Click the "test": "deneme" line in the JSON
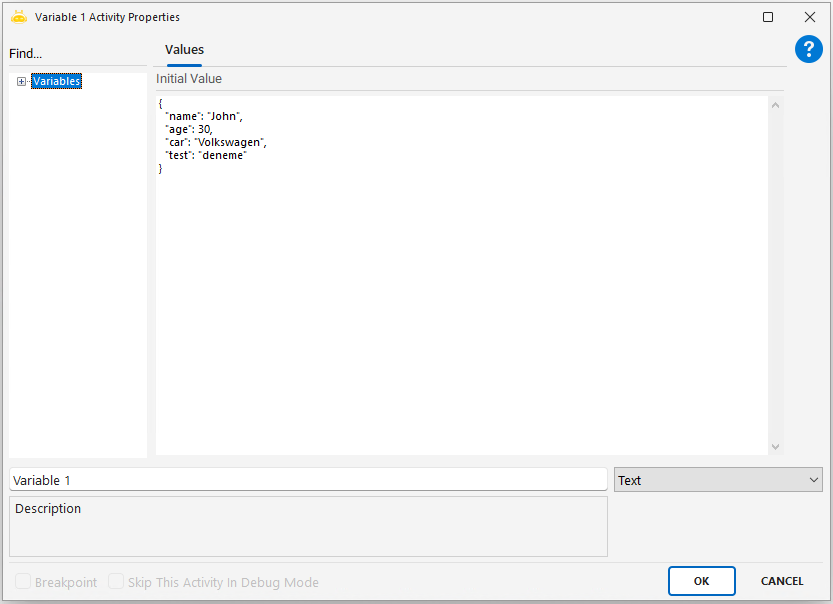Image resolution: width=833 pixels, height=604 pixels. (206, 155)
